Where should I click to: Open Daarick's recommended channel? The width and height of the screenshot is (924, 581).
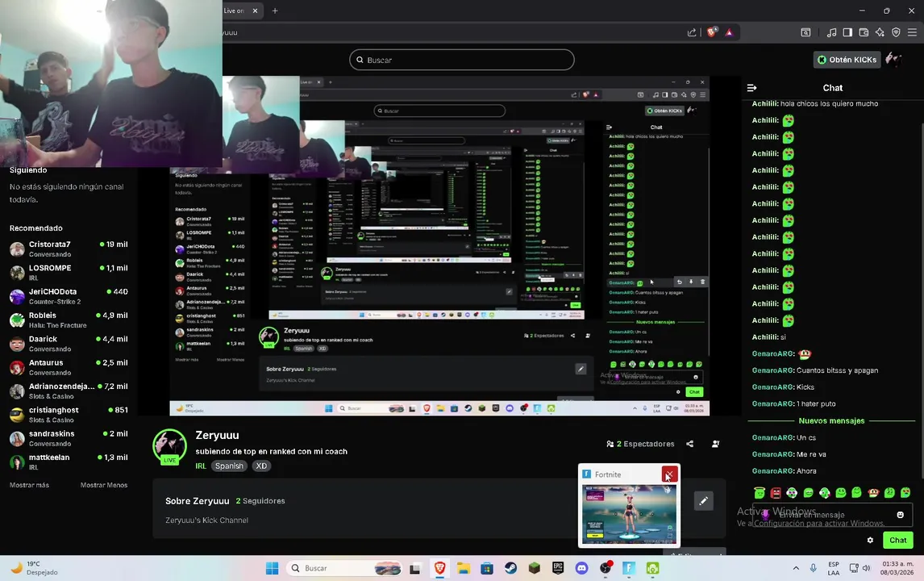[x=69, y=343]
